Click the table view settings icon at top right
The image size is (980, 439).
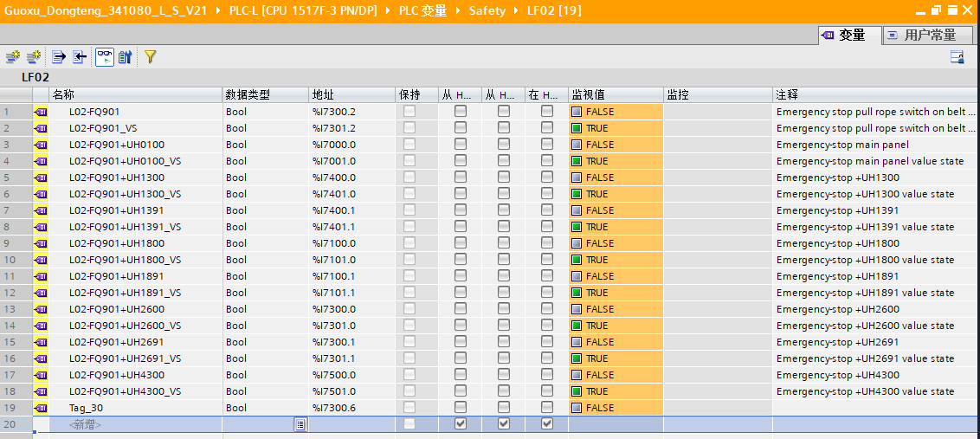(957, 57)
